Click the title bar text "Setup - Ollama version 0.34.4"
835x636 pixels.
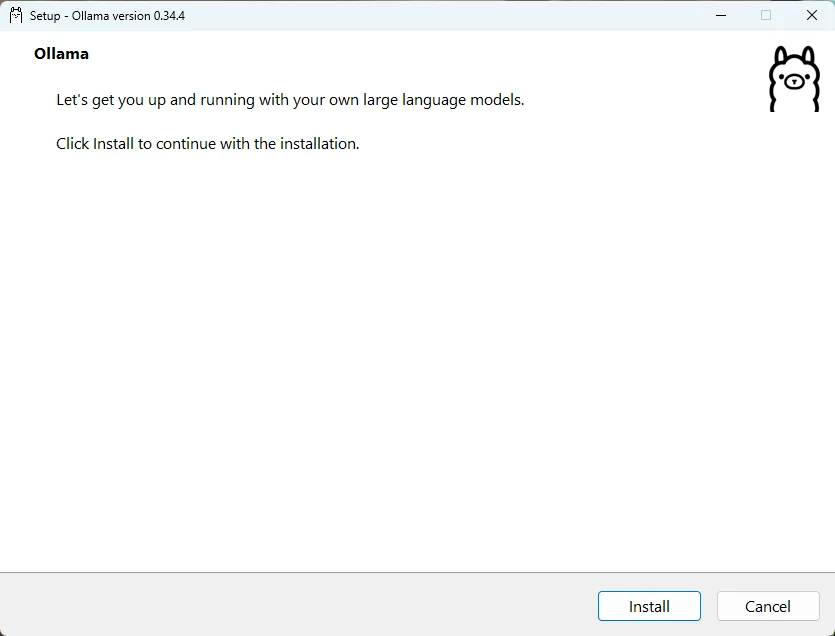point(107,16)
